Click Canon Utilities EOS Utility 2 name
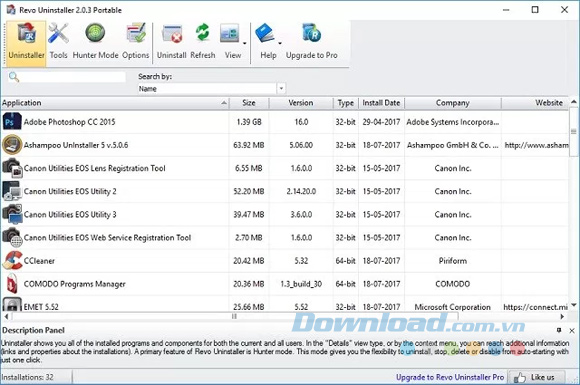This screenshot has width=580, height=385. click(70, 191)
